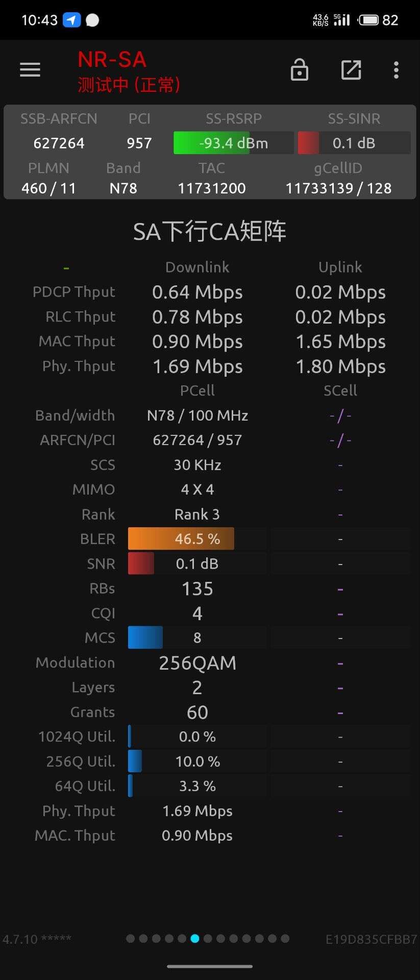The height and width of the screenshot is (980, 420).
Task: Tap the cell lock padlock icon
Action: coord(300,70)
